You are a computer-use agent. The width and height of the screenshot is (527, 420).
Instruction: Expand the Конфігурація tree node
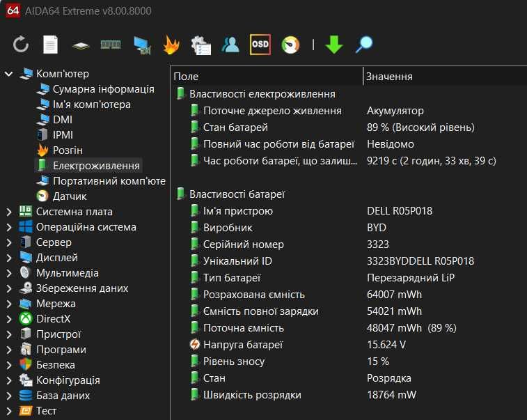click(x=9, y=380)
